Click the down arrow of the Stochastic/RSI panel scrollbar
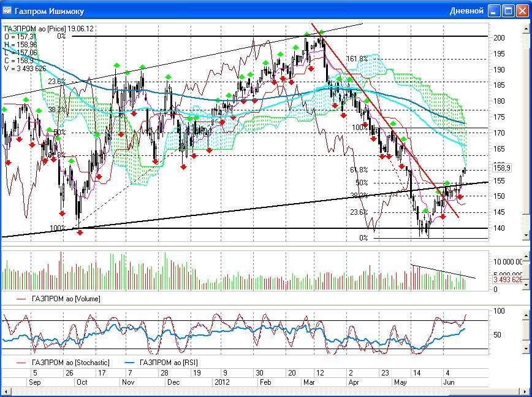This screenshot has height=397, width=532. (x=526, y=349)
